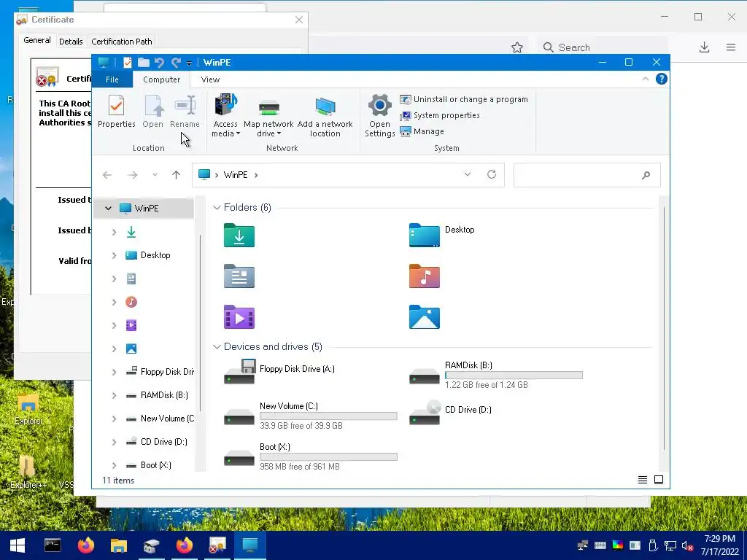This screenshot has width=747, height=560.
Task: Select the green Downloads folder icon
Action: tap(239, 236)
